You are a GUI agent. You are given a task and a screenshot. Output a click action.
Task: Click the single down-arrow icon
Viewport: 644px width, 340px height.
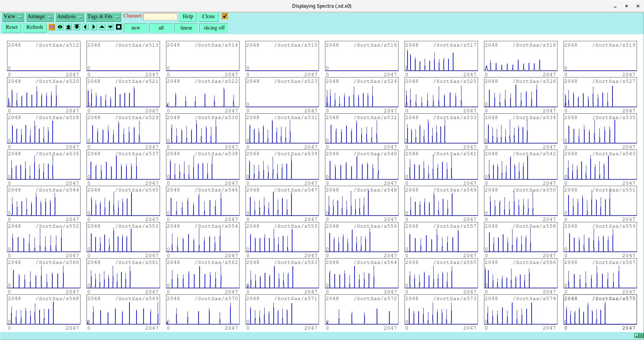110,27
